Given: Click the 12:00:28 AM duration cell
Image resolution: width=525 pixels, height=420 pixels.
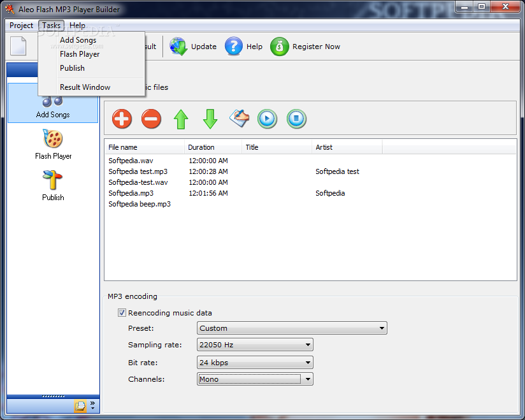Looking at the screenshot, I should [208, 171].
